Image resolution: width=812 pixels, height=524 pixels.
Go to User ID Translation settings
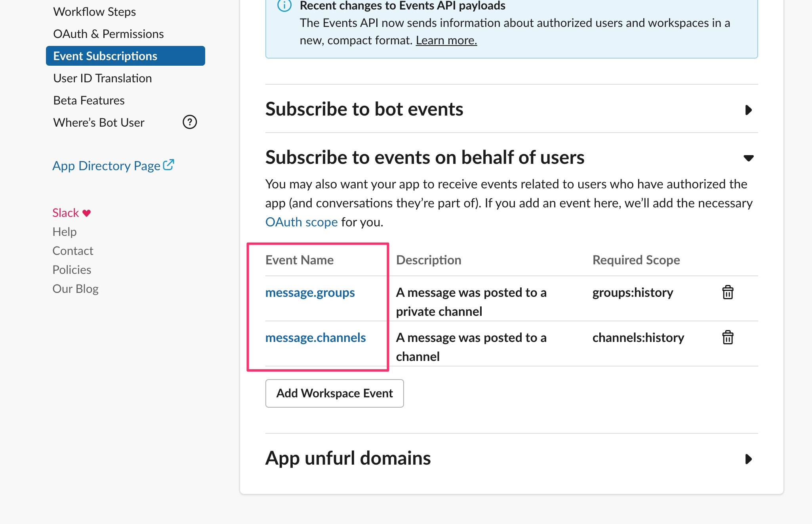(102, 78)
